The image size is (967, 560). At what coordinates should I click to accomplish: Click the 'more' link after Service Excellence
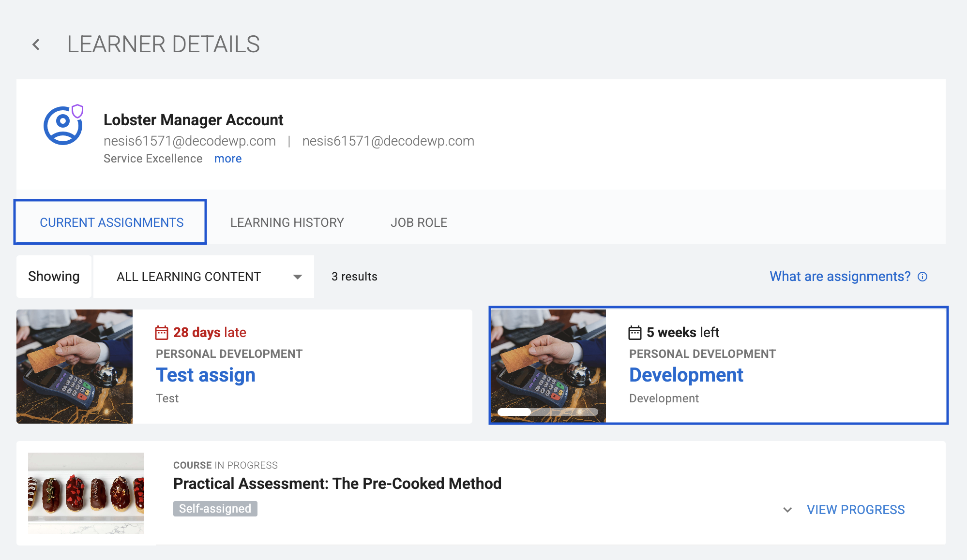(227, 159)
